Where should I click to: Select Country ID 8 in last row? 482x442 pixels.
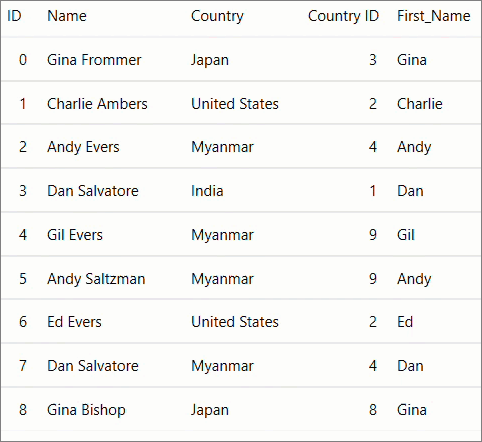[373, 410]
